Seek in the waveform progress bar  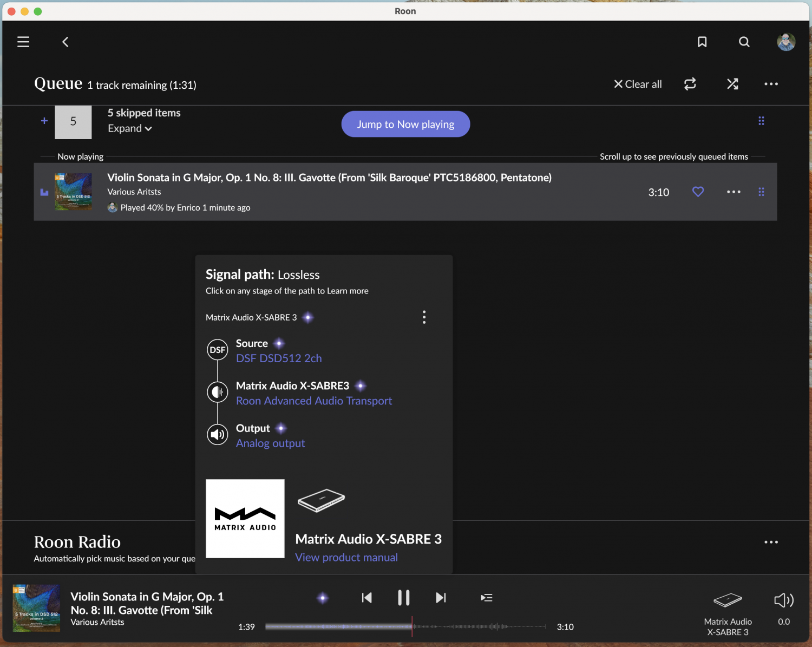point(405,626)
